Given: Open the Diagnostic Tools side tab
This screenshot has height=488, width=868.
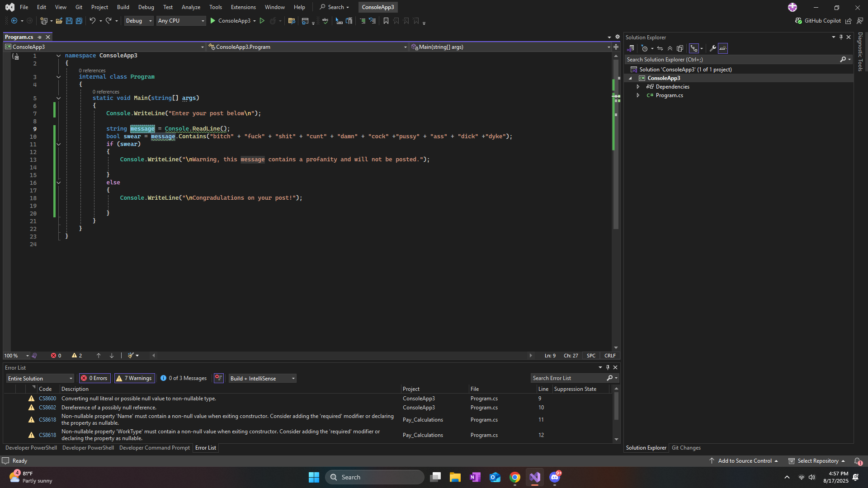Looking at the screenshot, I should click(x=860, y=52).
